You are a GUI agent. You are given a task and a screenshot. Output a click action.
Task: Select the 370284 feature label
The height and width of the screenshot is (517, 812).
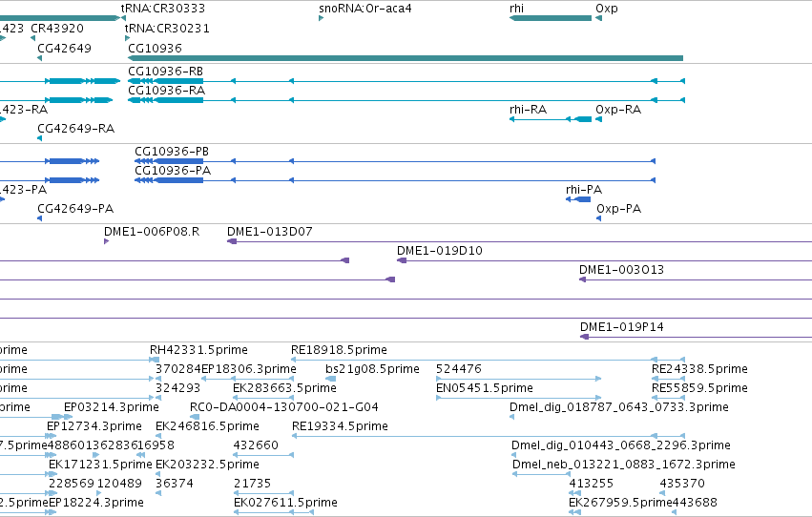point(178,369)
